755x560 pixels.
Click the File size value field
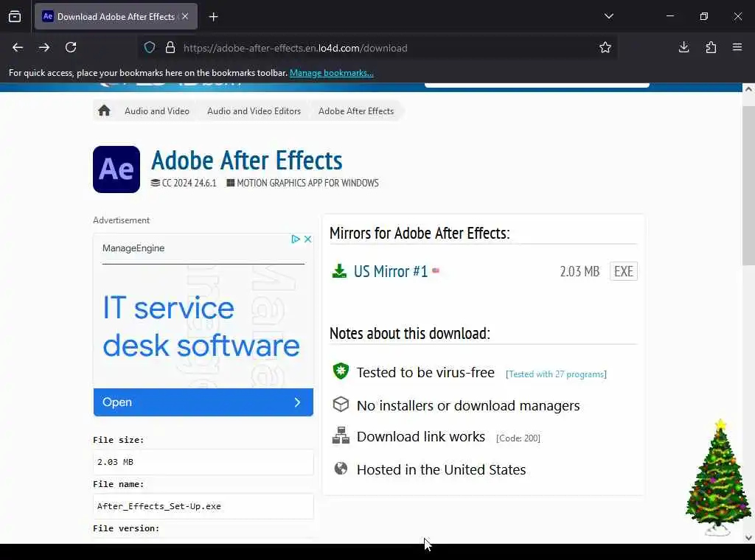pos(203,462)
